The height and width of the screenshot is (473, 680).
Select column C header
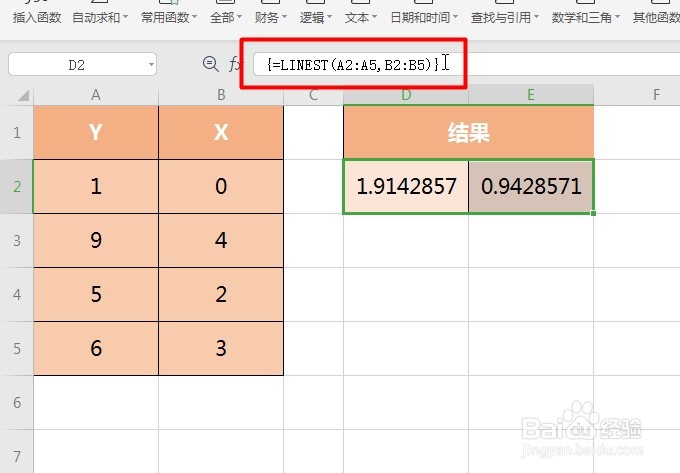[x=314, y=95]
